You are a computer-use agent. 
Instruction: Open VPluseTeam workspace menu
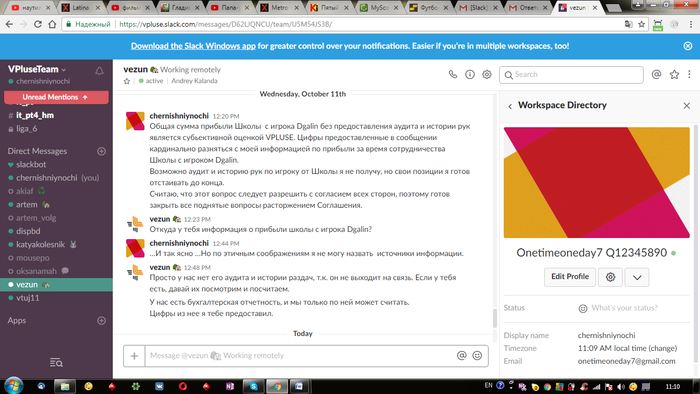[x=37, y=69]
